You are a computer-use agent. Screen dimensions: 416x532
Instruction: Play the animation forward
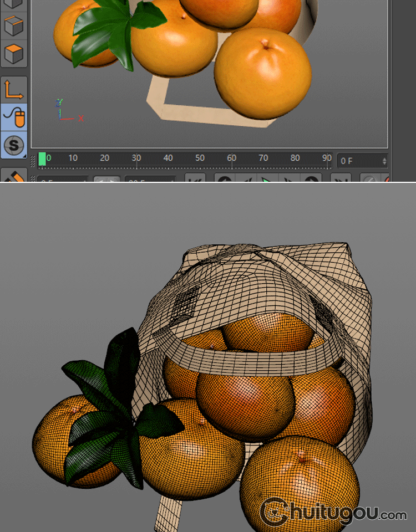point(267,180)
